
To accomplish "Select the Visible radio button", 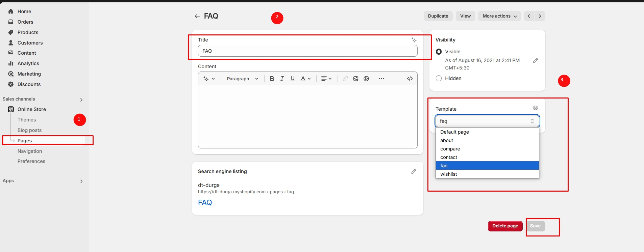I will pyautogui.click(x=439, y=52).
